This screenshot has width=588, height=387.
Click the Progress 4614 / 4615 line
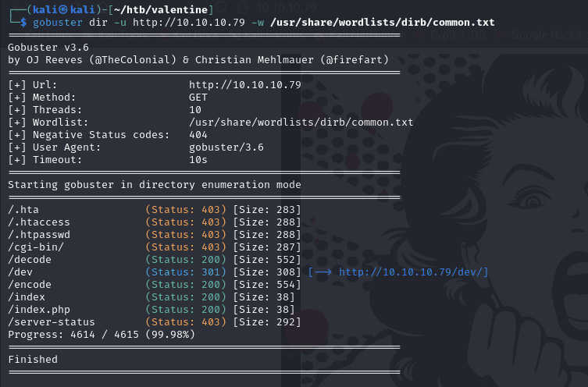pos(102,334)
